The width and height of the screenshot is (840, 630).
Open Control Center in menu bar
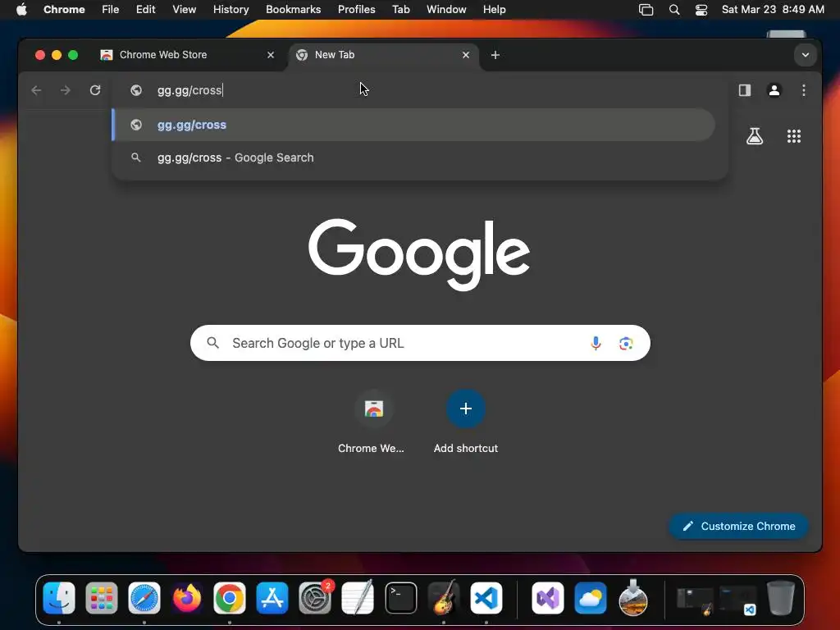pos(701,10)
